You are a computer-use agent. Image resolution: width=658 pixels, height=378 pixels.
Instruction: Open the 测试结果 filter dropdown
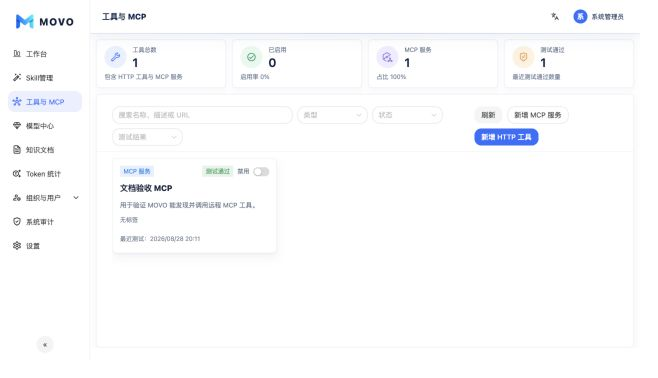147,137
